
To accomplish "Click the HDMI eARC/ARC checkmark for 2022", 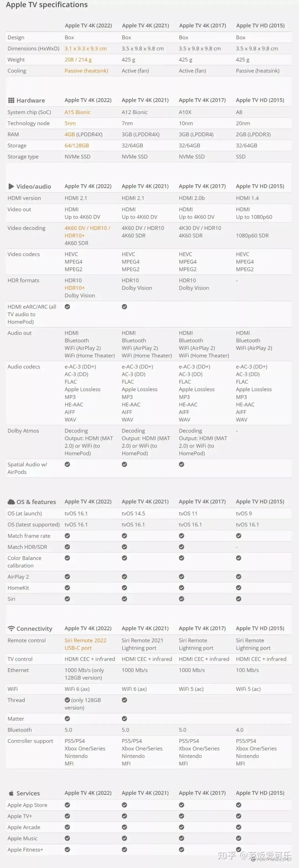I will point(67,307).
